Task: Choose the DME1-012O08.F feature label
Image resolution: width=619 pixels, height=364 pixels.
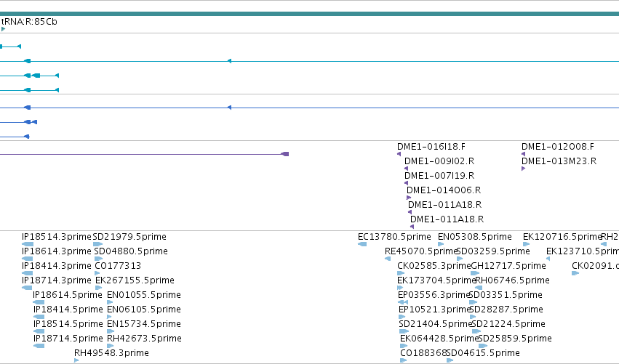Action: click(x=557, y=147)
